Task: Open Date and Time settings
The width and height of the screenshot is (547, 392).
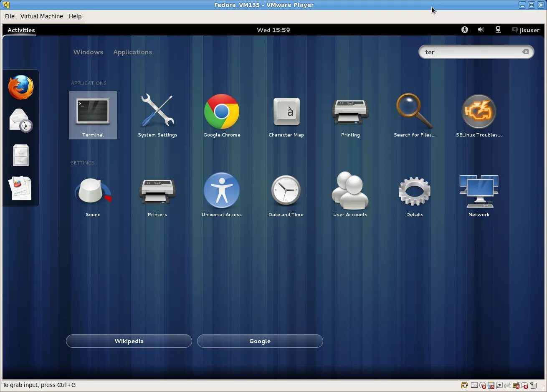Action: 286,195
